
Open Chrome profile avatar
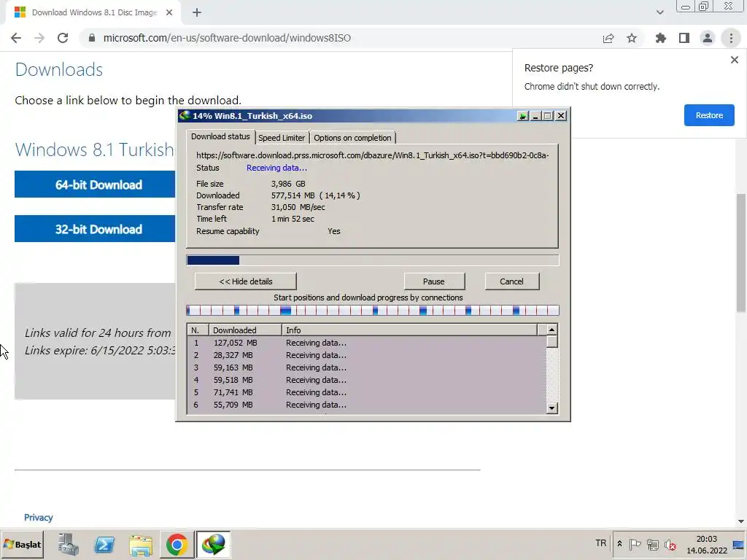point(708,38)
